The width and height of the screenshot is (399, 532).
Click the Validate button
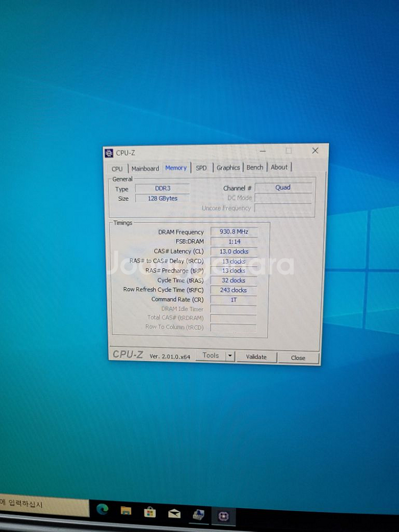(x=256, y=356)
